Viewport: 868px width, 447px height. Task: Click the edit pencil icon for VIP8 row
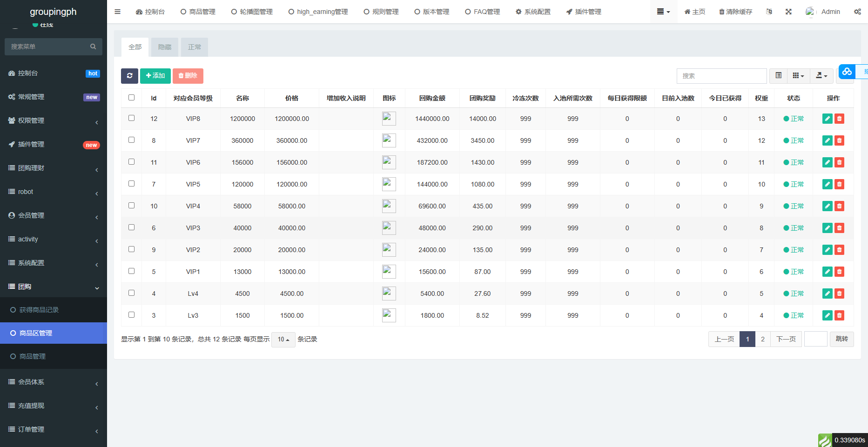tap(827, 119)
